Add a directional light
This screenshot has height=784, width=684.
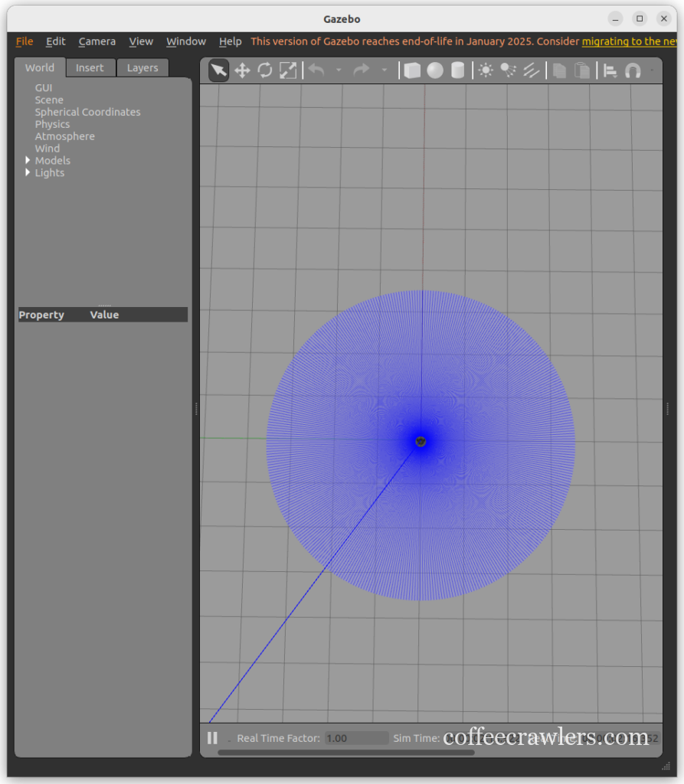coord(531,71)
